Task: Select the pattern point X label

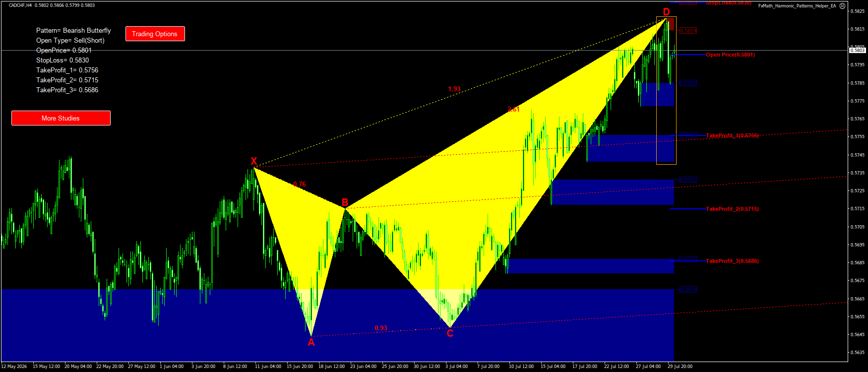Action: [x=254, y=161]
